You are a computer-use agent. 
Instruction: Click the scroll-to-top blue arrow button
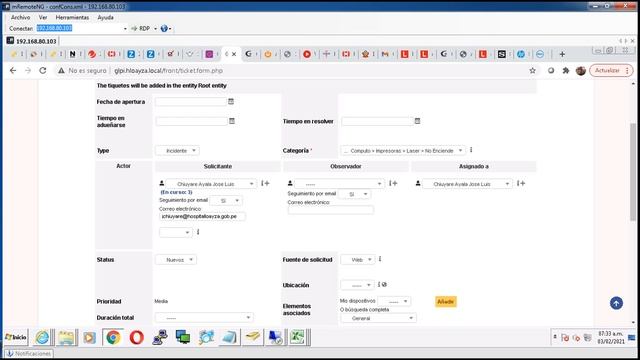point(616,303)
